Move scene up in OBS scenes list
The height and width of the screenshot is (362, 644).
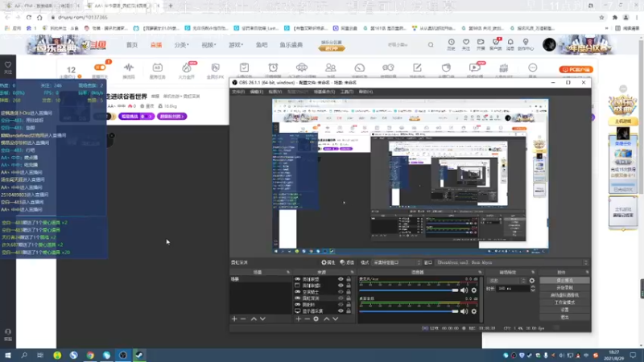point(254,319)
